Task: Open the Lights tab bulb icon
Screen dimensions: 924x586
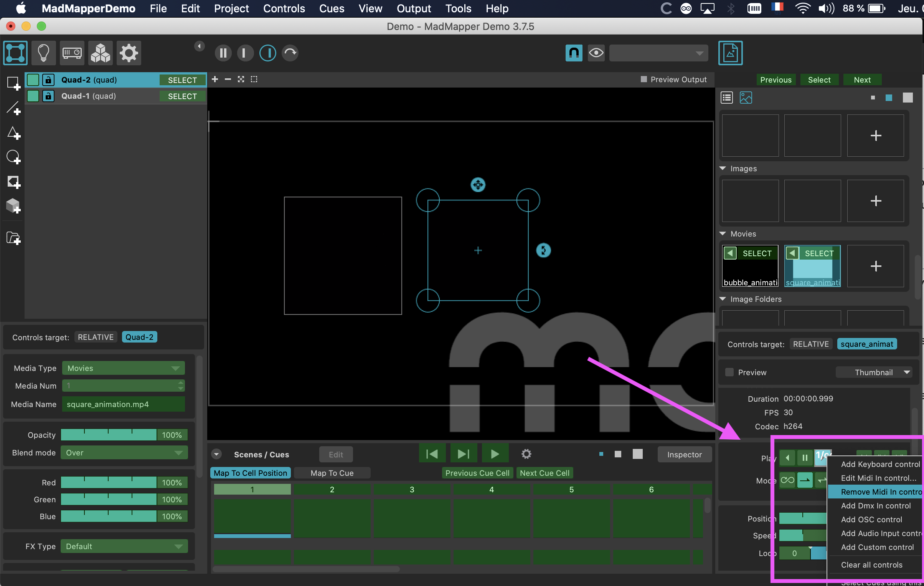Action: (43, 53)
